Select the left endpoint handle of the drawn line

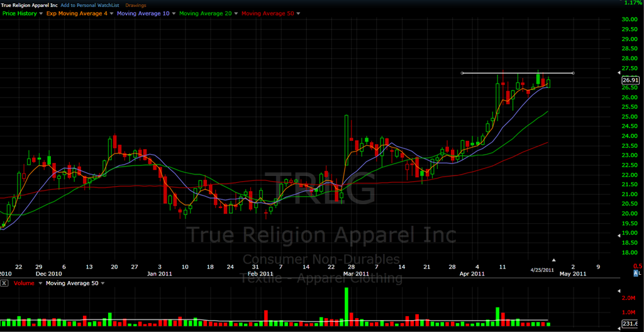click(x=462, y=74)
